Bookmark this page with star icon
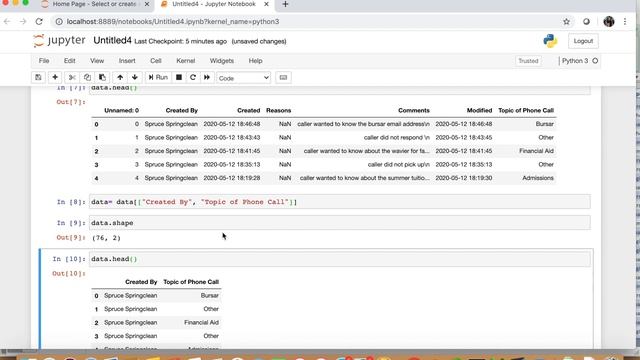Image resolution: width=640 pixels, height=360 pixels. coord(566,22)
